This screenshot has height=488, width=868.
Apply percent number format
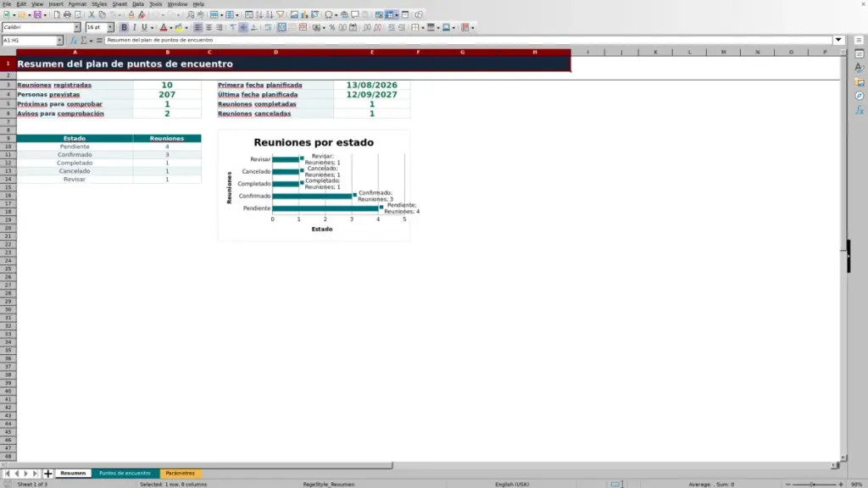332,28
